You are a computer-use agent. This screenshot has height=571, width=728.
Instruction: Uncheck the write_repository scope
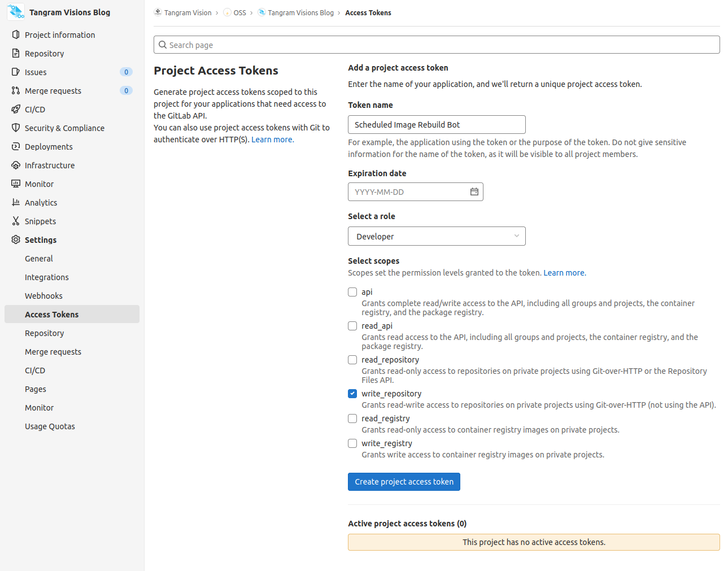(x=352, y=394)
